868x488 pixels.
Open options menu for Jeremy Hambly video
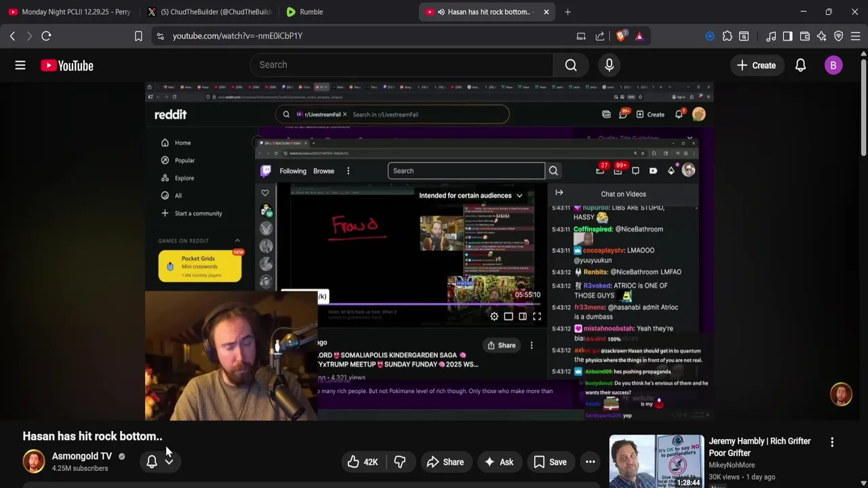832,442
